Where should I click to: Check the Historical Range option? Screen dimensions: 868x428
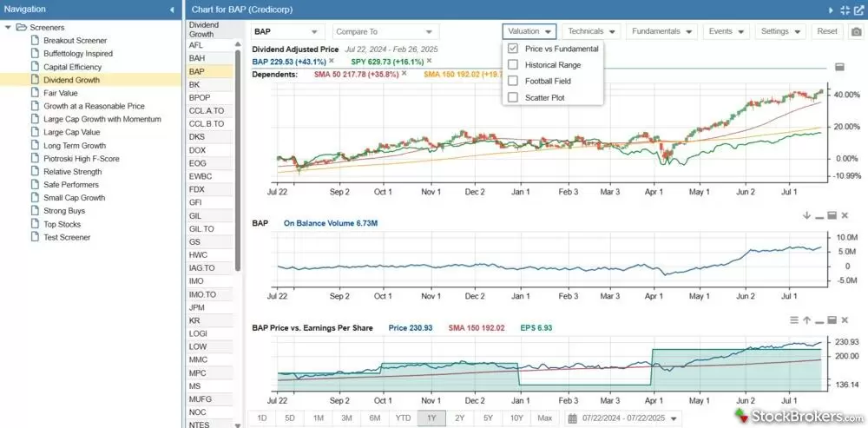click(x=513, y=65)
